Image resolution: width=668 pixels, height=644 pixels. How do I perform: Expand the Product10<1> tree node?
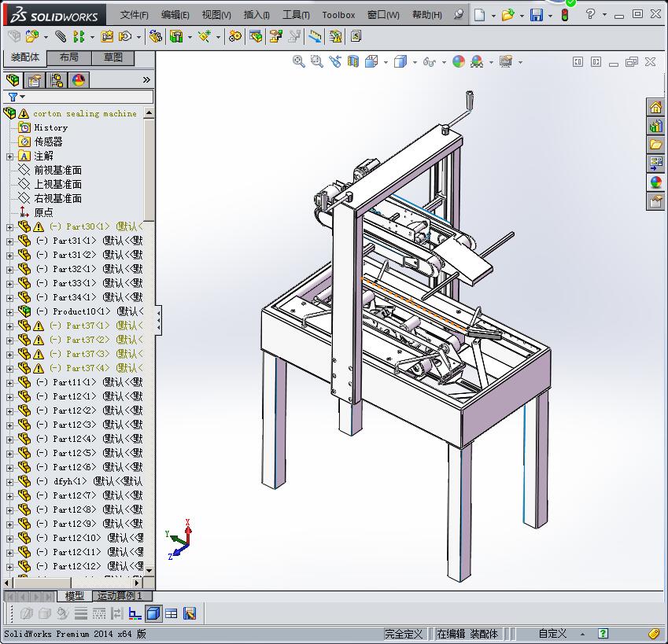9,312
